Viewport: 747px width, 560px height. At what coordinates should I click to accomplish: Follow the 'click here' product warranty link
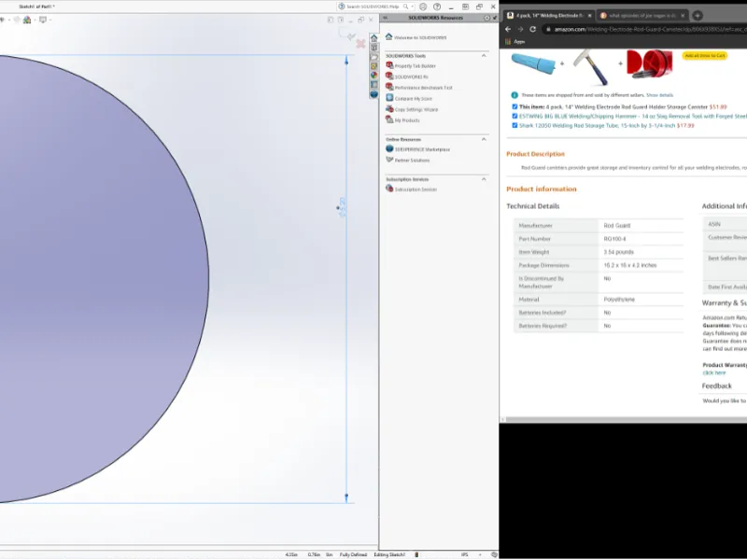point(714,372)
